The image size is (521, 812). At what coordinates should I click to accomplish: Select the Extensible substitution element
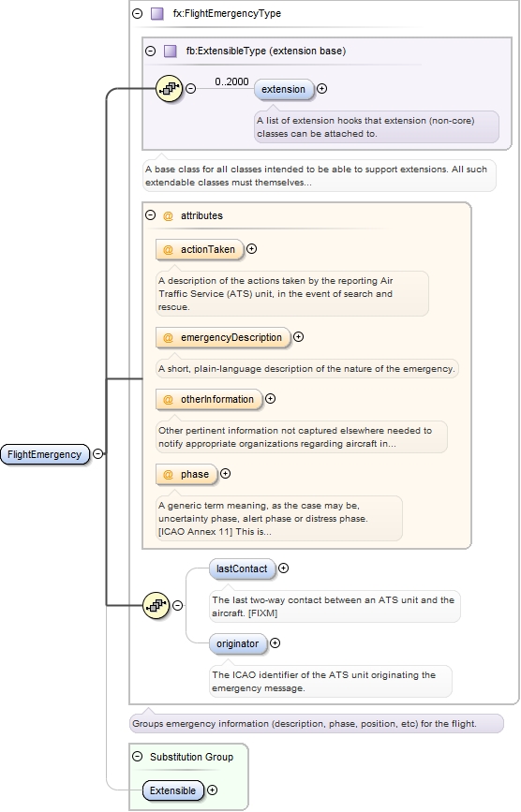(173, 790)
